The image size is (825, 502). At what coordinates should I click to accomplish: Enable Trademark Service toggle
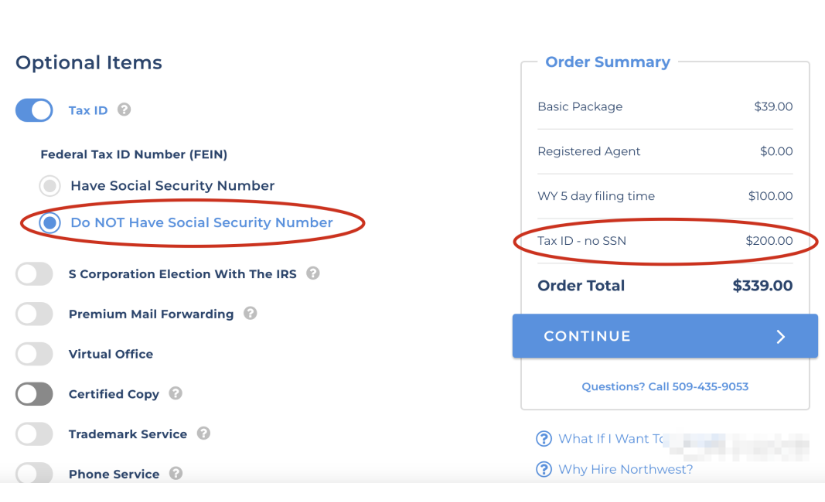click(x=34, y=433)
